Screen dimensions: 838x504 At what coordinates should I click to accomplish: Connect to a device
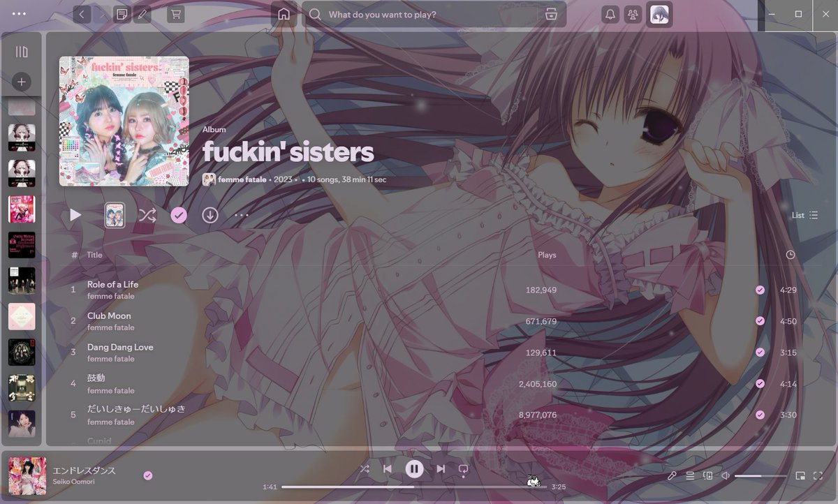707,476
